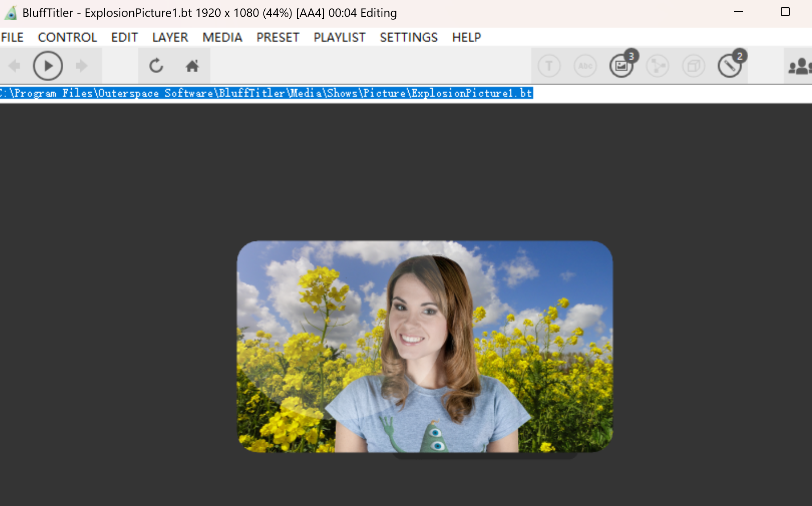Go to next show arrow

pyautogui.click(x=82, y=66)
